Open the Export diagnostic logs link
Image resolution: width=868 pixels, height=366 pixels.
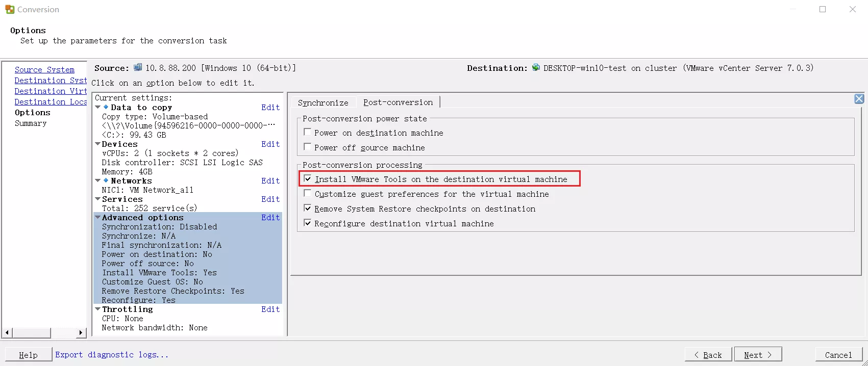coord(112,355)
